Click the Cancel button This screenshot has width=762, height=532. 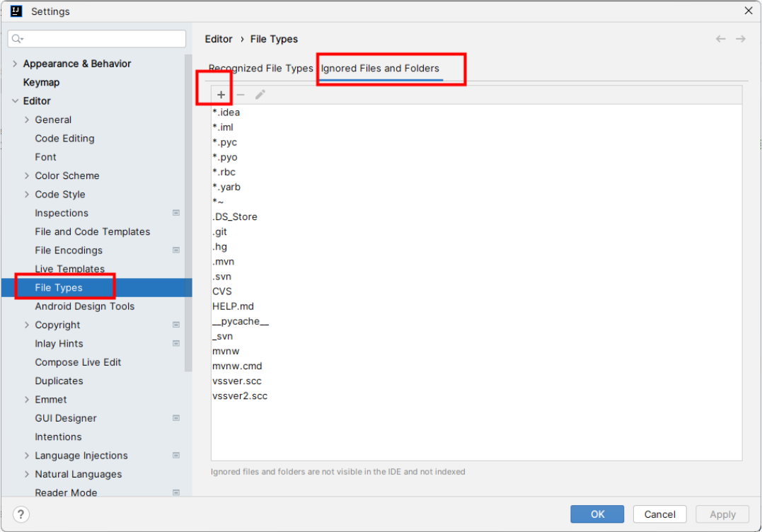[x=660, y=514]
